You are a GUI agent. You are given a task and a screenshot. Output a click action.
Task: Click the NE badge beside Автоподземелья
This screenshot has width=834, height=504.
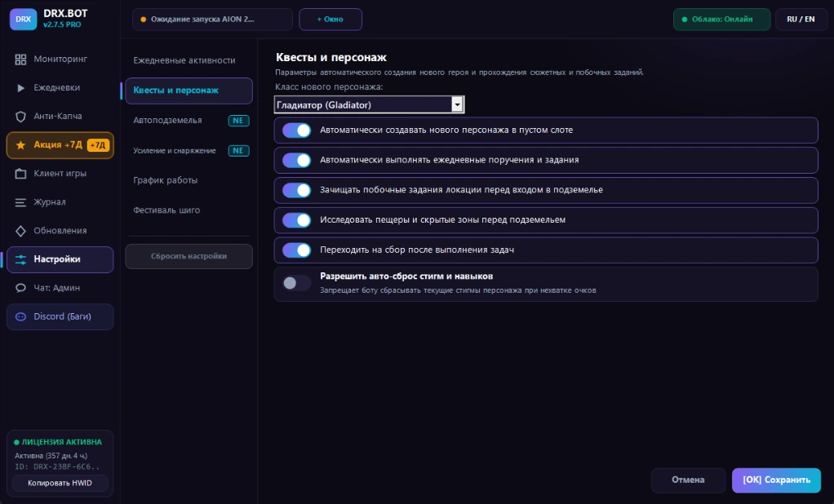(x=238, y=121)
